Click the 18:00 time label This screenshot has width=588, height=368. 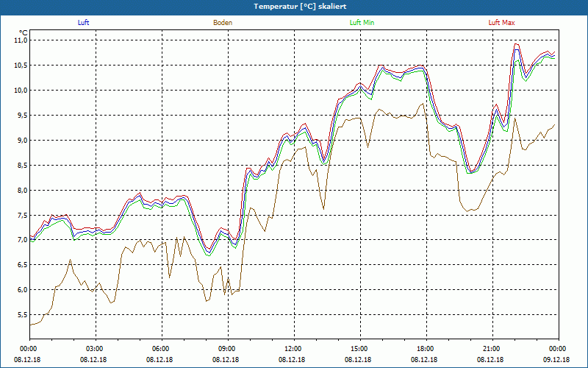(425, 349)
